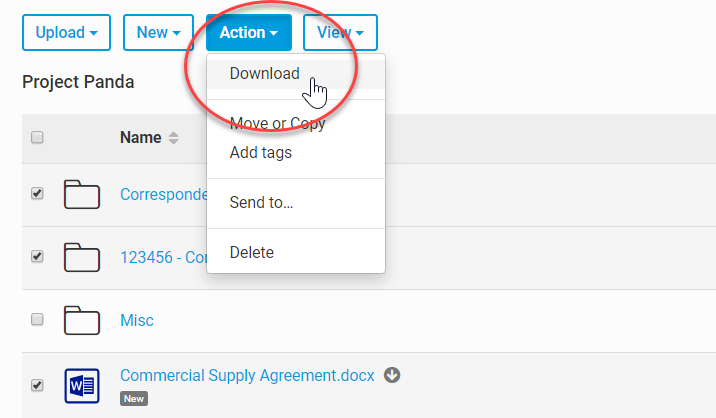Select Add tags menu entry
Screen dimensions: 716x418
coord(260,153)
